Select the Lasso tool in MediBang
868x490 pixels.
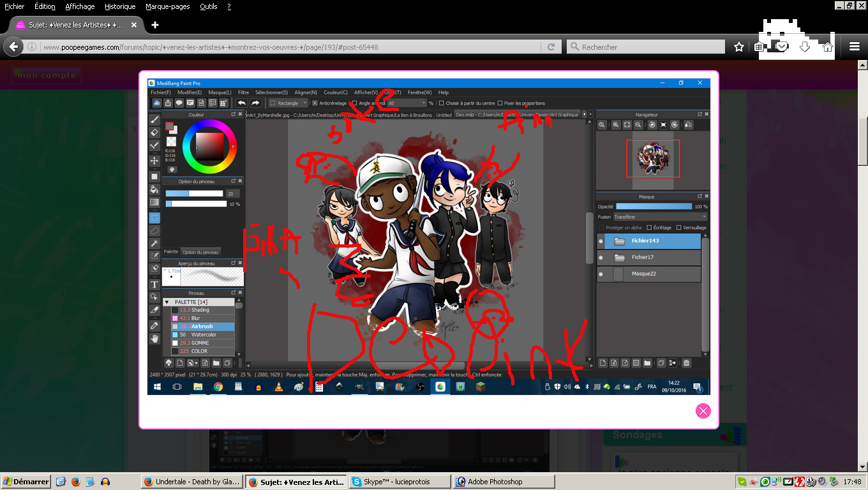[x=154, y=231]
